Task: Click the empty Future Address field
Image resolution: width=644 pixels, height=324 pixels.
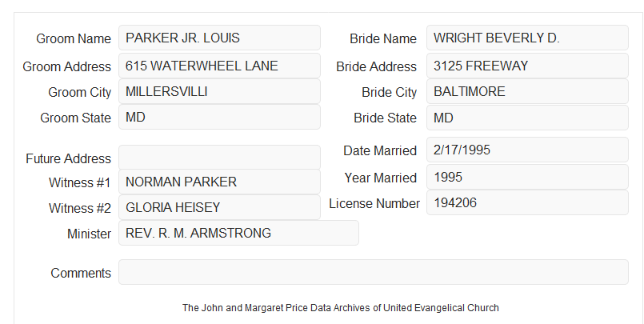Action: (219, 158)
